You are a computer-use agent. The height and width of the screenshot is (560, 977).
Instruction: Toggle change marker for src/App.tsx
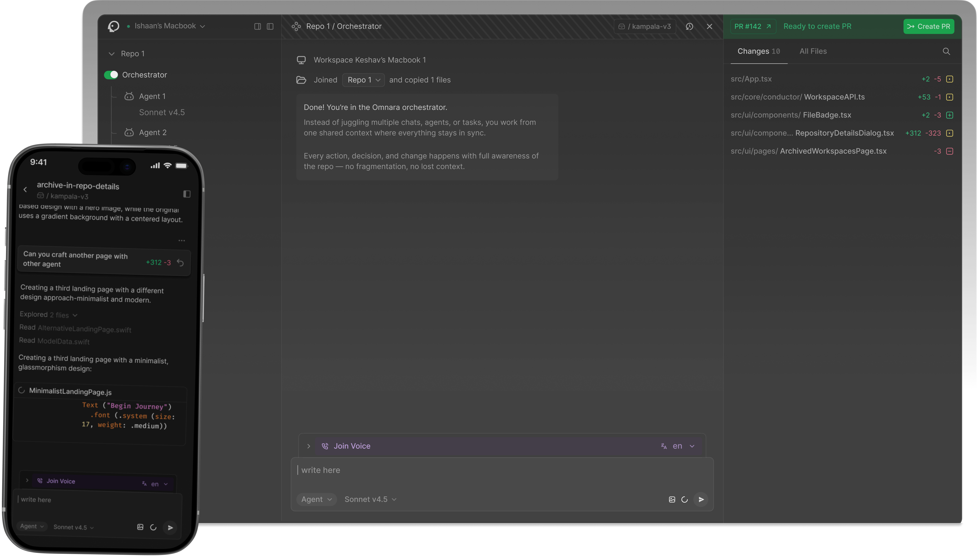(950, 79)
